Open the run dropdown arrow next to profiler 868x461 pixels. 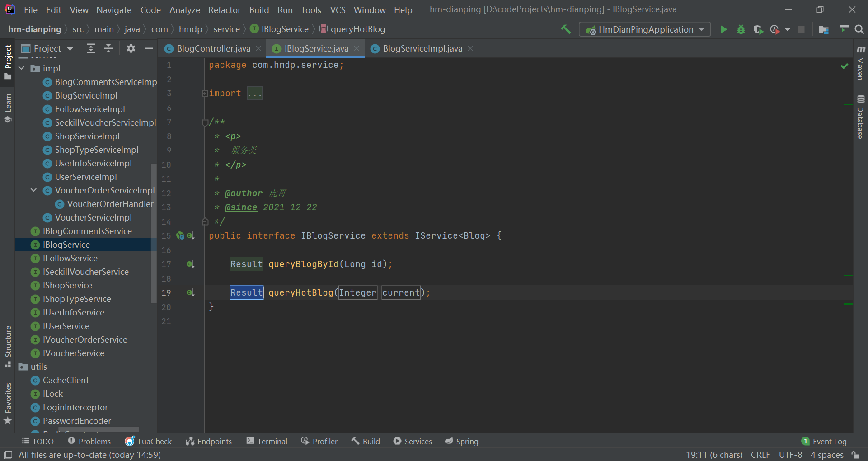[x=788, y=29]
